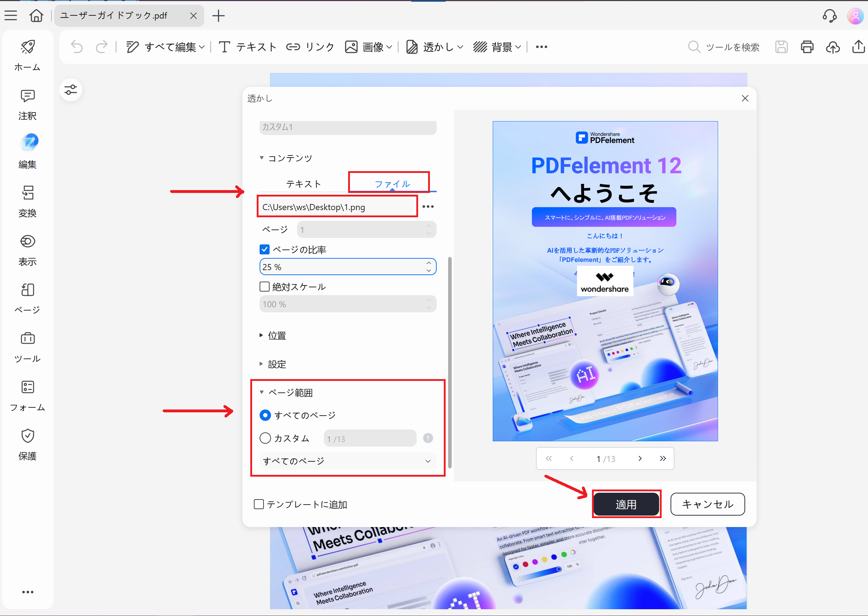Open the ホーム sidebar item

tap(27, 55)
